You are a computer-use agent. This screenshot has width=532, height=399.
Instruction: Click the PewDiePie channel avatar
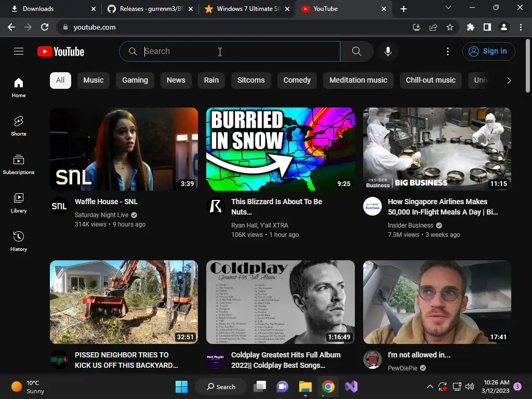pos(372,360)
